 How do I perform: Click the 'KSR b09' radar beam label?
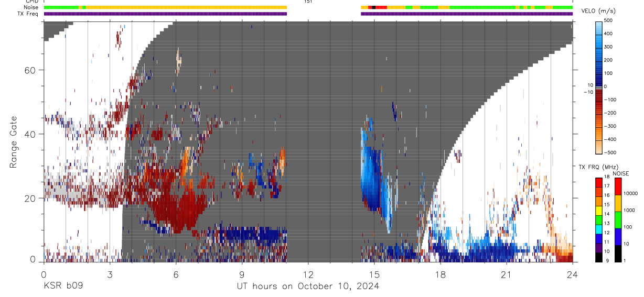pyautogui.click(x=63, y=287)
